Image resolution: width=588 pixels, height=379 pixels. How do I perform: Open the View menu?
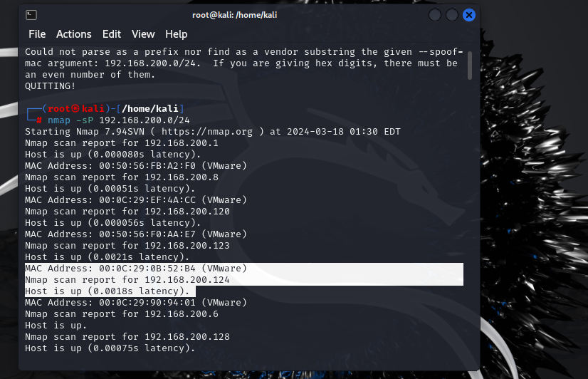tap(143, 34)
